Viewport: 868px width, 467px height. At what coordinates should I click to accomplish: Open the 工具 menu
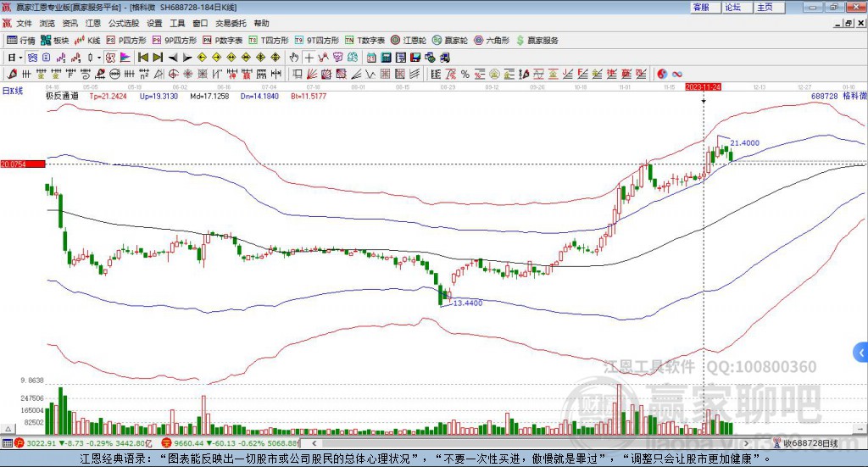177,23
